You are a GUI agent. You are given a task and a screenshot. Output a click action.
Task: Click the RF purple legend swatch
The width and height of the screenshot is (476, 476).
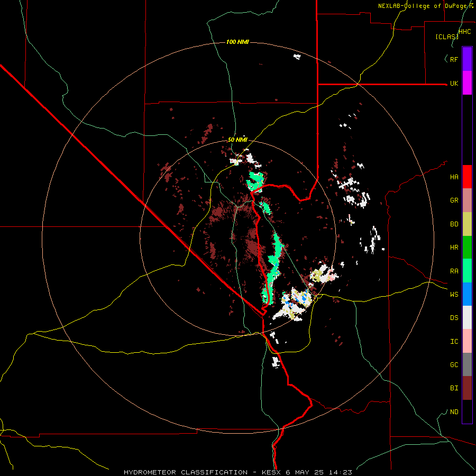coord(467,59)
